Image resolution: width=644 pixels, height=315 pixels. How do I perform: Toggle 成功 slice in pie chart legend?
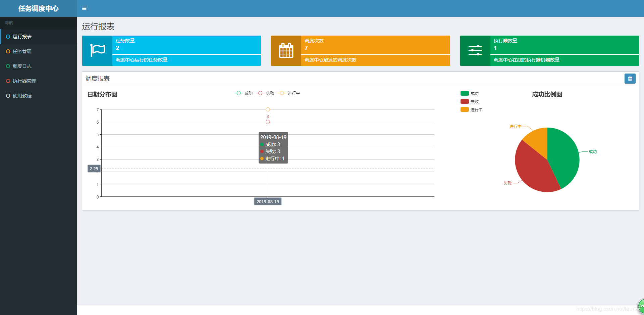tap(470, 94)
